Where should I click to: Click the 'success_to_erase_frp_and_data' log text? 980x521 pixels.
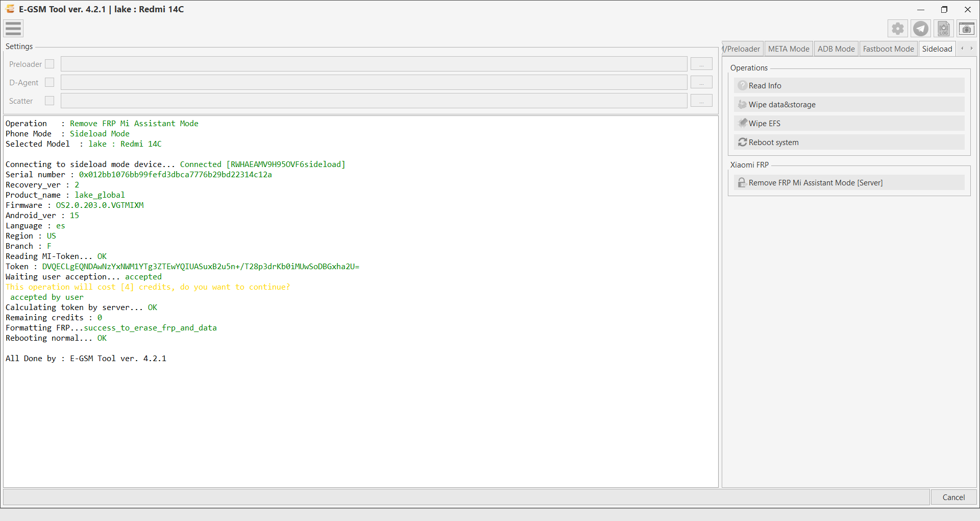(x=150, y=328)
